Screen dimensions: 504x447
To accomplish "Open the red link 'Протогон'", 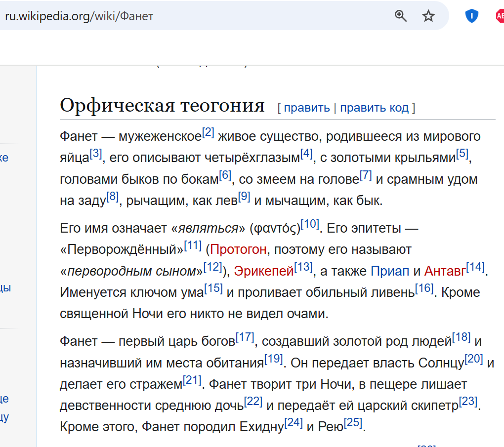I will [238, 250].
